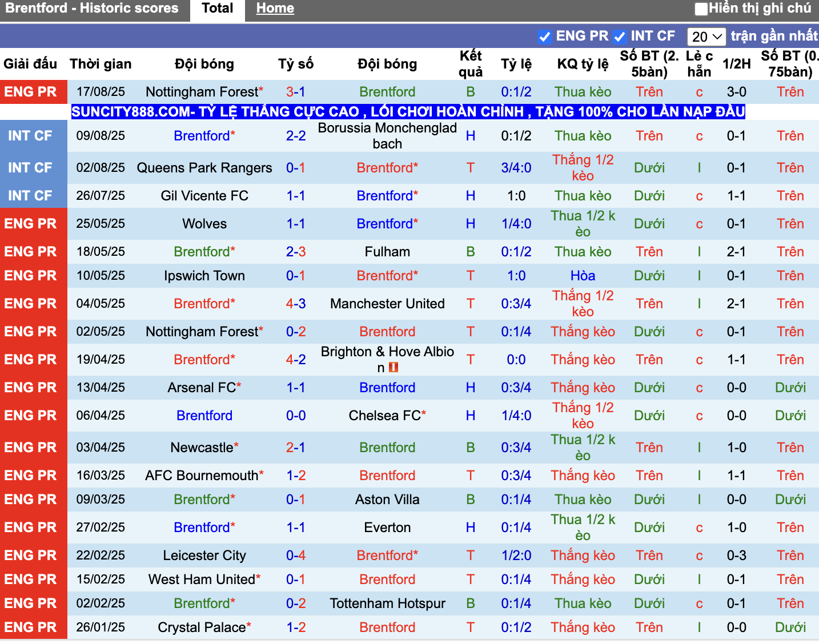Open Queens Park Rangers team link

[x=204, y=168]
